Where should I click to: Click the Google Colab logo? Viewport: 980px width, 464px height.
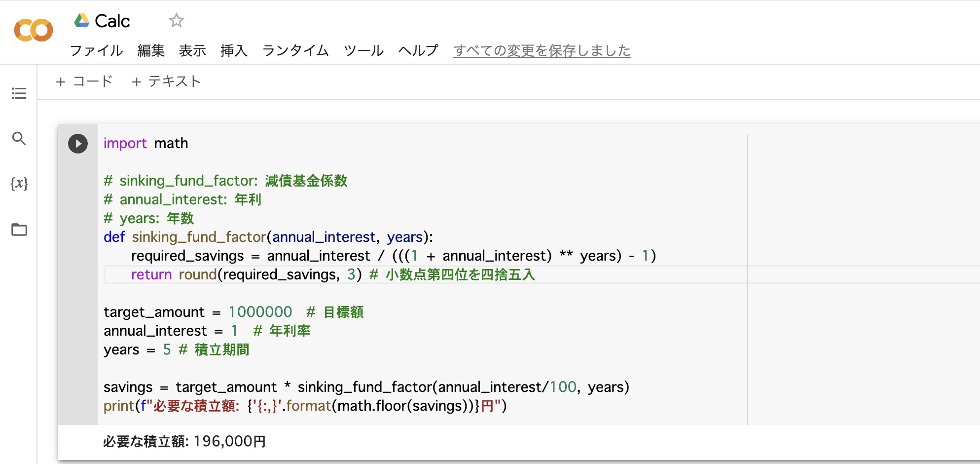pos(34,30)
